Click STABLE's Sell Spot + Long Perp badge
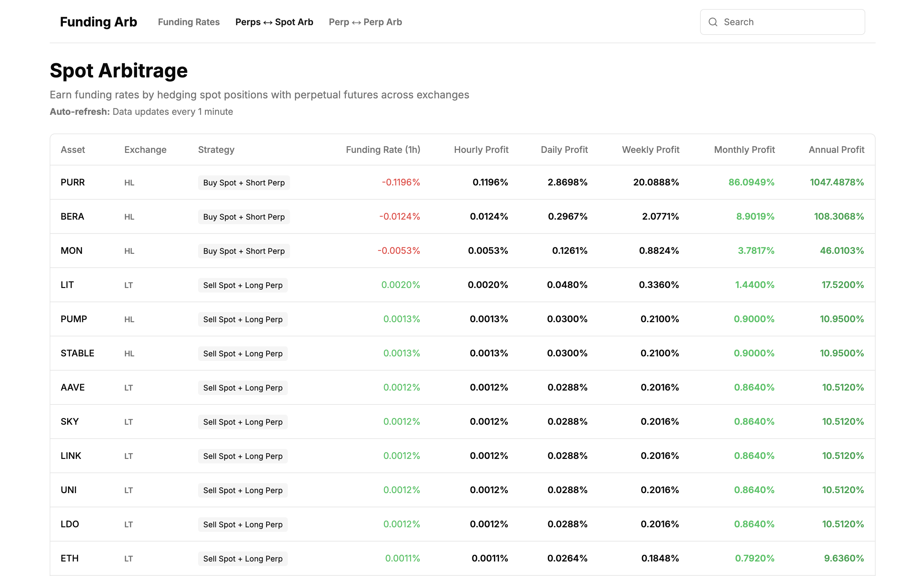This screenshot has width=924, height=576. coord(243,353)
